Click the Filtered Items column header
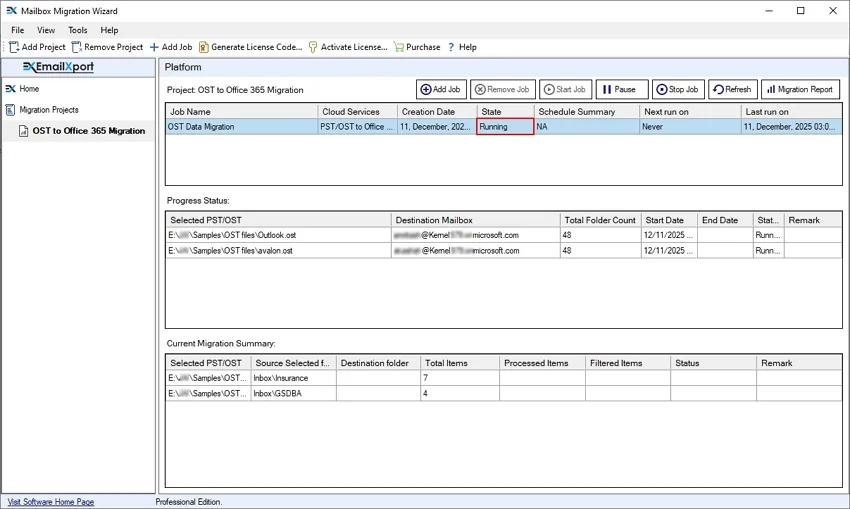This screenshot has height=509, width=850. [x=628, y=363]
